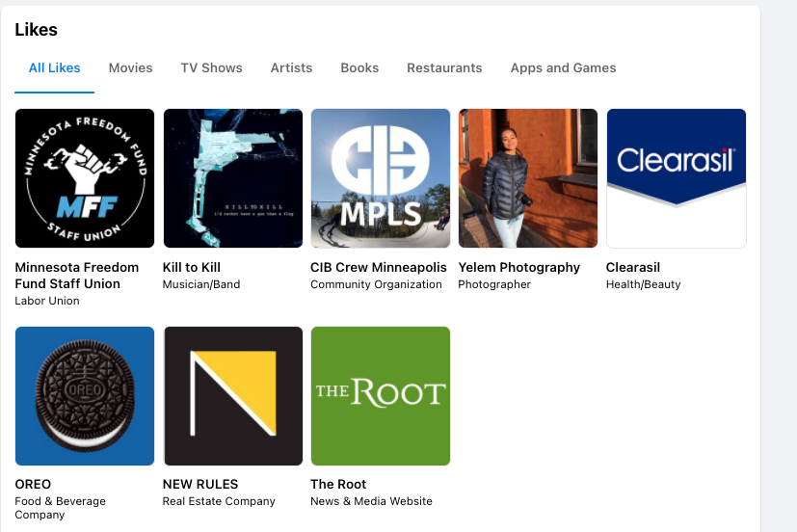Go to the Restaurants tab

coord(444,67)
